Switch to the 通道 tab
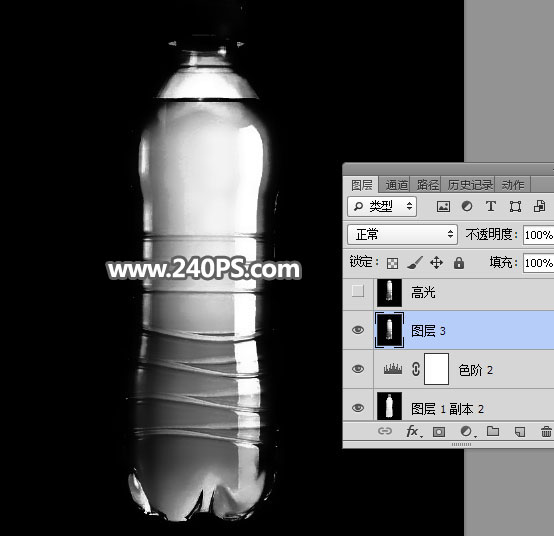The image size is (554, 536). tap(396, 185)
